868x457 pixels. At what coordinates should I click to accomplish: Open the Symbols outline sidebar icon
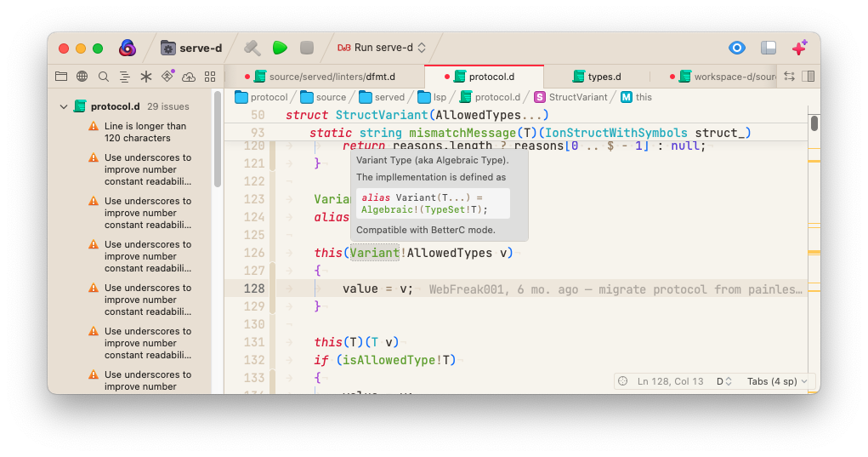tap(125, 77)
